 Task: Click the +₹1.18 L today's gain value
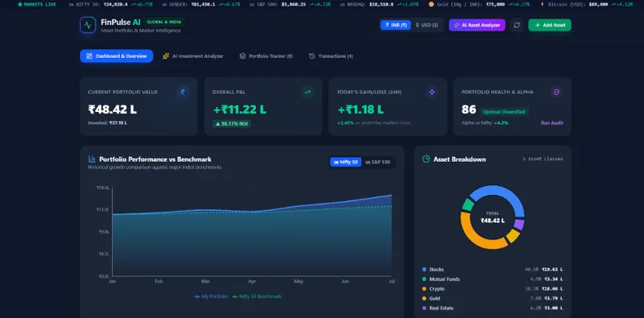(361, 109)
